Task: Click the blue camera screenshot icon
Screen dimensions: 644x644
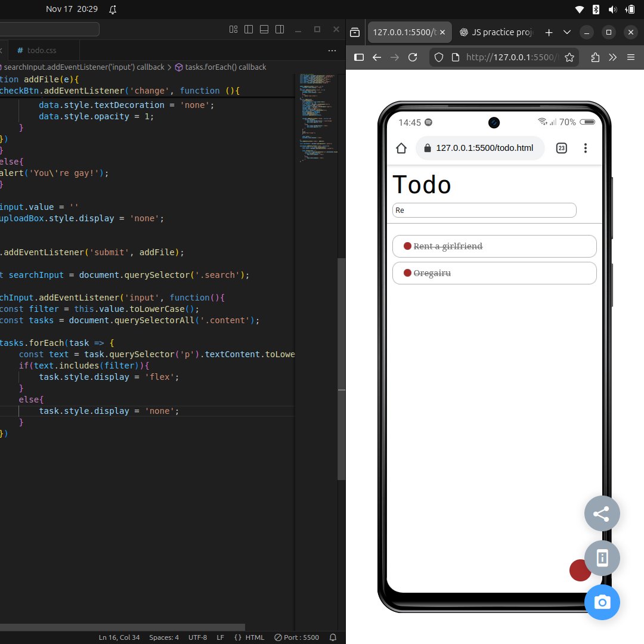Action: point(602,602)
